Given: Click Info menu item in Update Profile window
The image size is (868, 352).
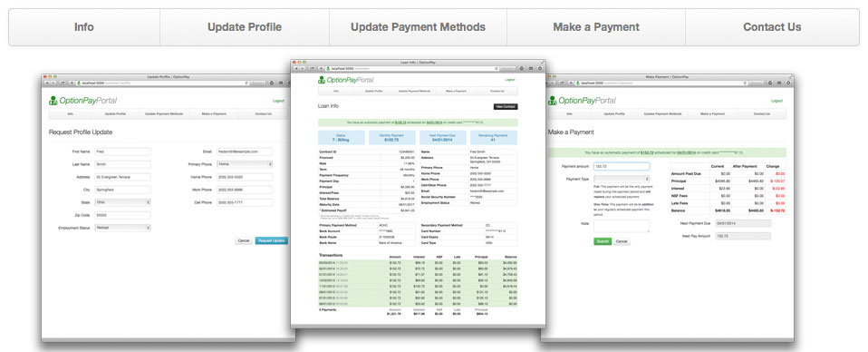Looking at the screenshot, I should tap(71, 113).
